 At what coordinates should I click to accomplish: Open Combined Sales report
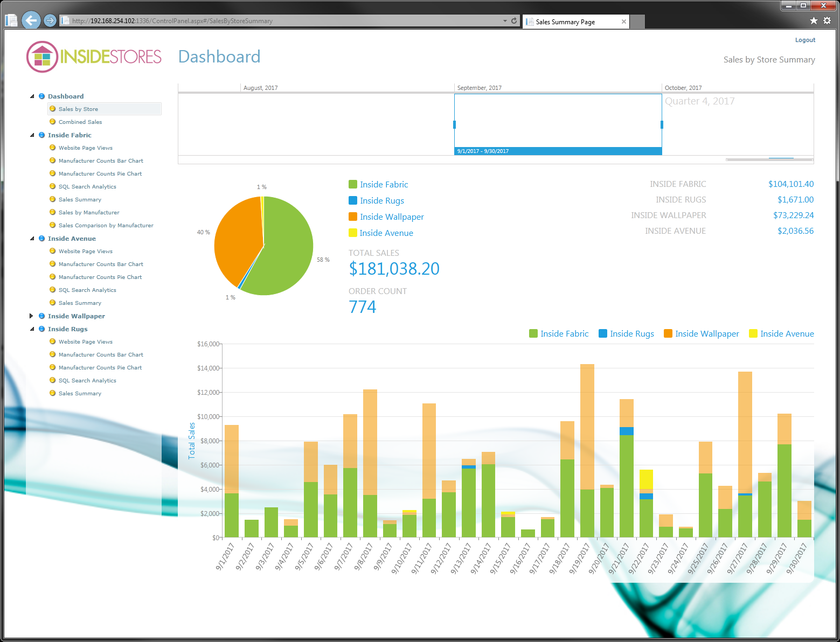(x=80, y=122)
